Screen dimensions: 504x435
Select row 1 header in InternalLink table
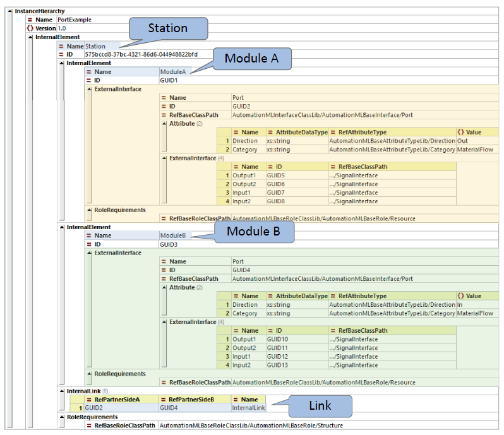tap(80, 408)
